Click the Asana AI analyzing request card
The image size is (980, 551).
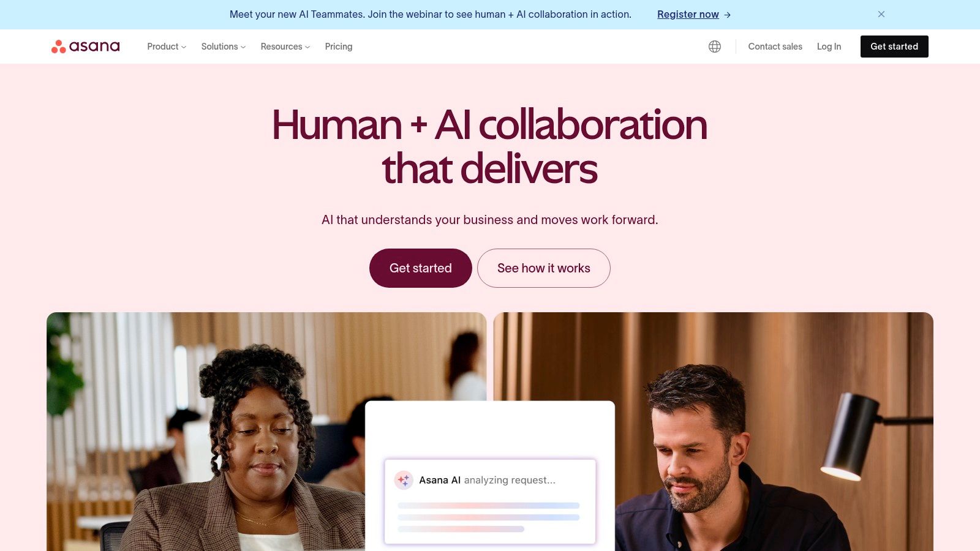pyautogui.click(x=490, y=501)
